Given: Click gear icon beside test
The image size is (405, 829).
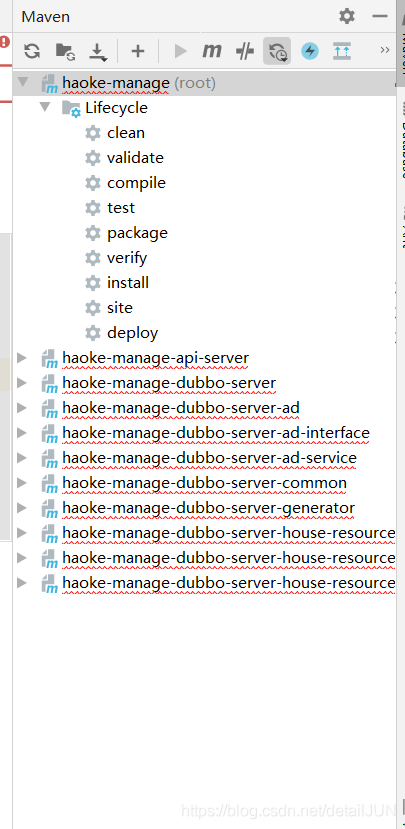Looking at the screenshot, I should 93,208.
